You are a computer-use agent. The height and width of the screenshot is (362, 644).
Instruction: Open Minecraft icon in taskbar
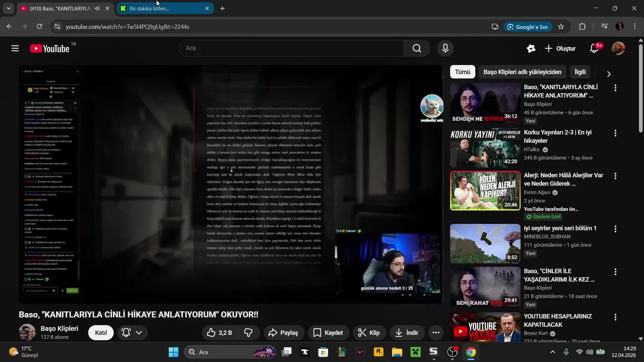[415, 352]
